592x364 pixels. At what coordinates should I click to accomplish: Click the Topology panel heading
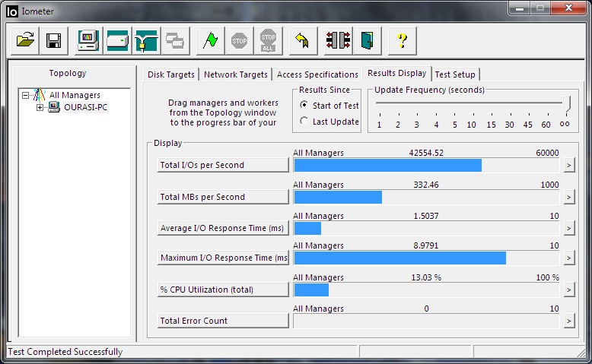point(68,73)
